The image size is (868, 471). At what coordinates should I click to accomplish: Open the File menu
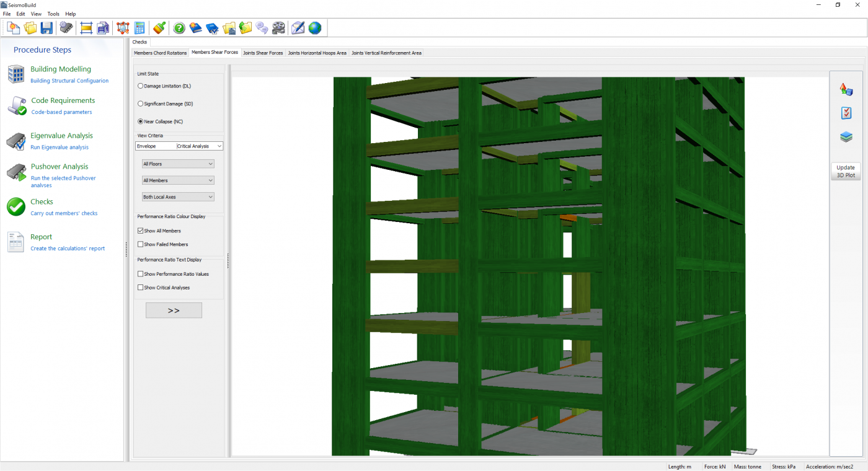coord(7,14)
